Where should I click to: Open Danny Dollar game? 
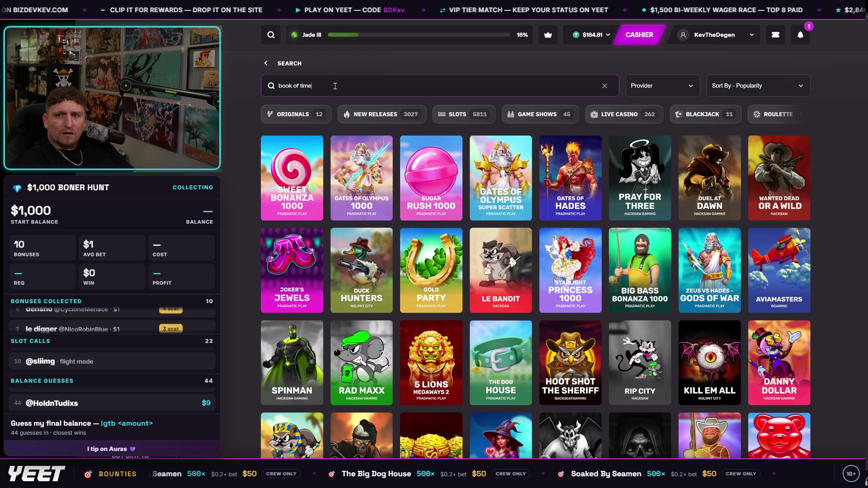[x=779, y=363]
